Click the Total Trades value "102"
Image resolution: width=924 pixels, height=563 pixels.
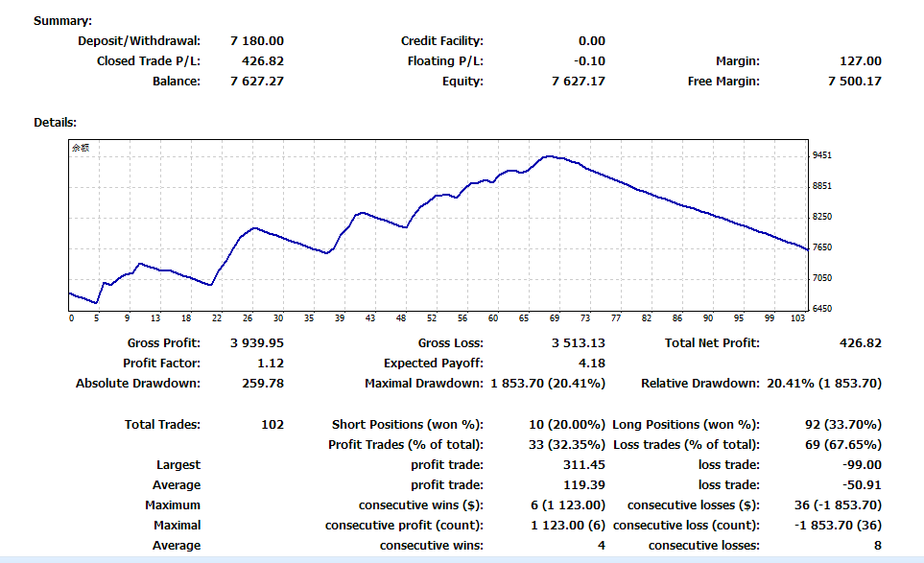pos(272,424)
